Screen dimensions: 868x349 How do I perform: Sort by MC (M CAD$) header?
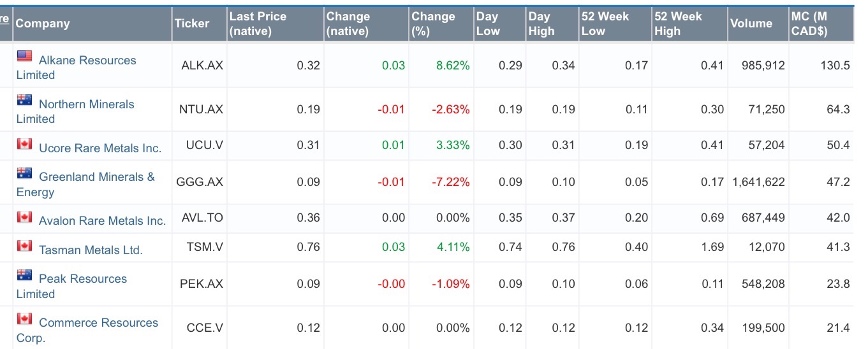[x=809, y=24]
